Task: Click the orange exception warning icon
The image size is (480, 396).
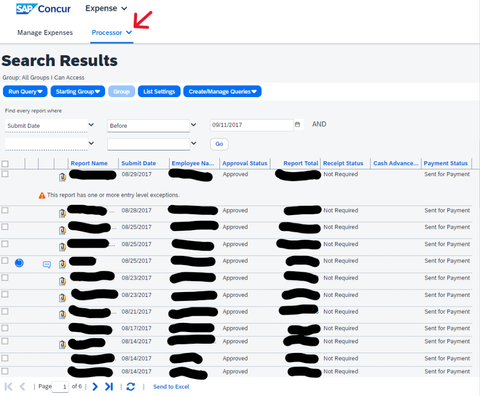Action: (42, 195)
